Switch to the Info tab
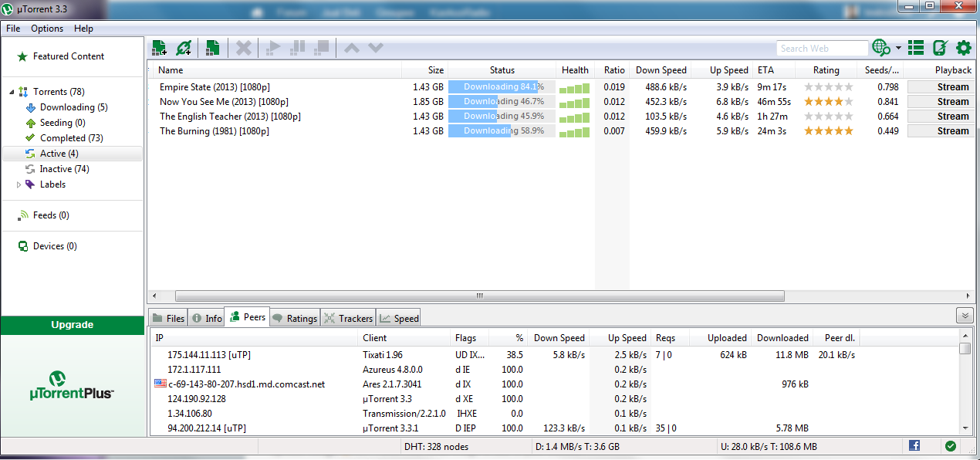 [x=206, y=318]
